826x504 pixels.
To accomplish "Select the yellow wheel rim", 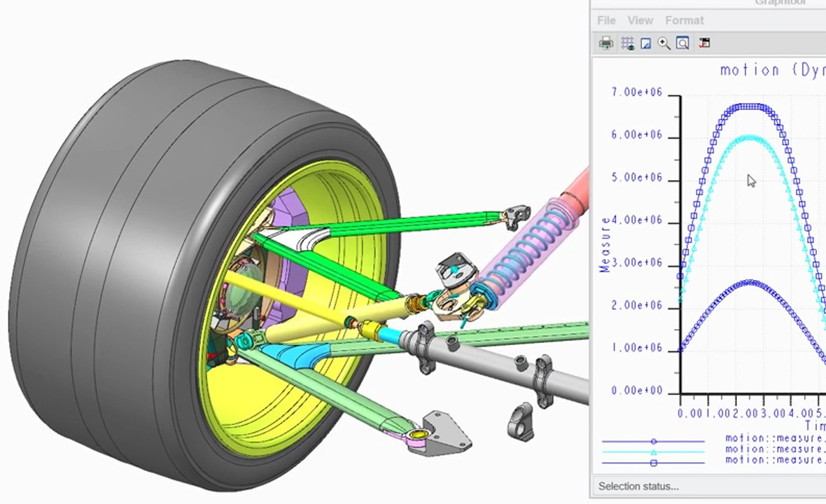I will 280,406.
